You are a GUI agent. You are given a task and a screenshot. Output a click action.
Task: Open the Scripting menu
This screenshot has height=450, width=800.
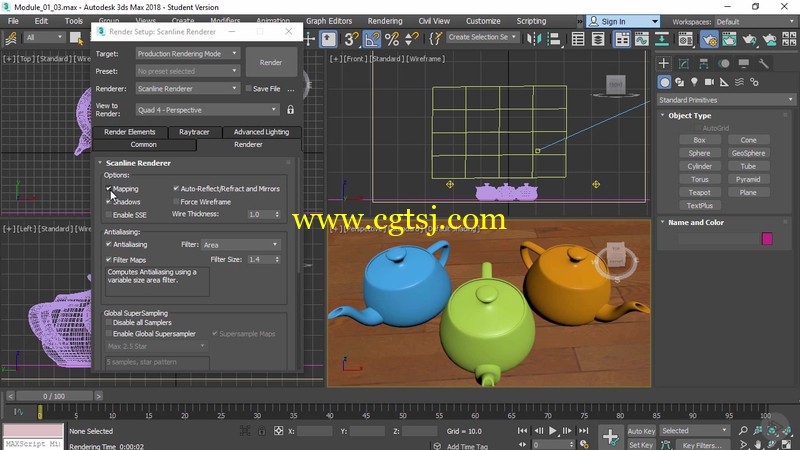pyautogui.click(x=531, y=21)
